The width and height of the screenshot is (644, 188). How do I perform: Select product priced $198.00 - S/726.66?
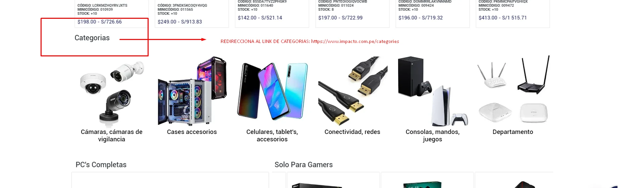pyautogui.click(x=100, y=22)
